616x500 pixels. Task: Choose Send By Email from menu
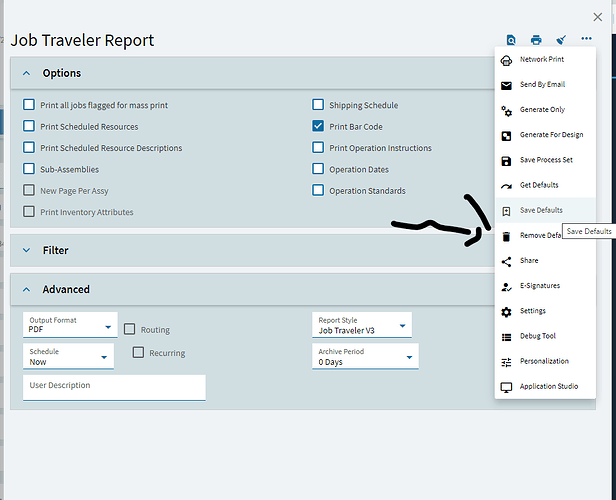click(x=545, y=84)
